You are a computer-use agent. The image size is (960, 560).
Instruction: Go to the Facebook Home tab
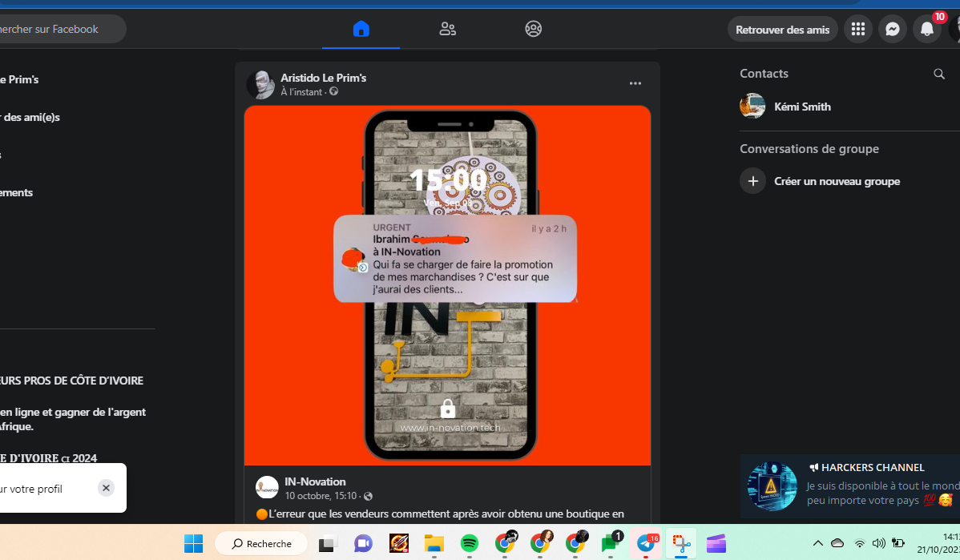click(x=361, y=30)
